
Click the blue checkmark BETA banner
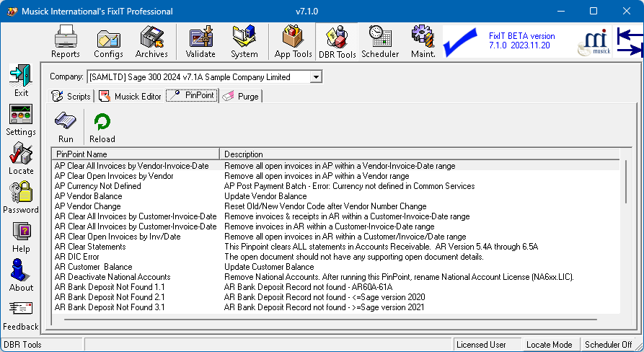point(460,42)
